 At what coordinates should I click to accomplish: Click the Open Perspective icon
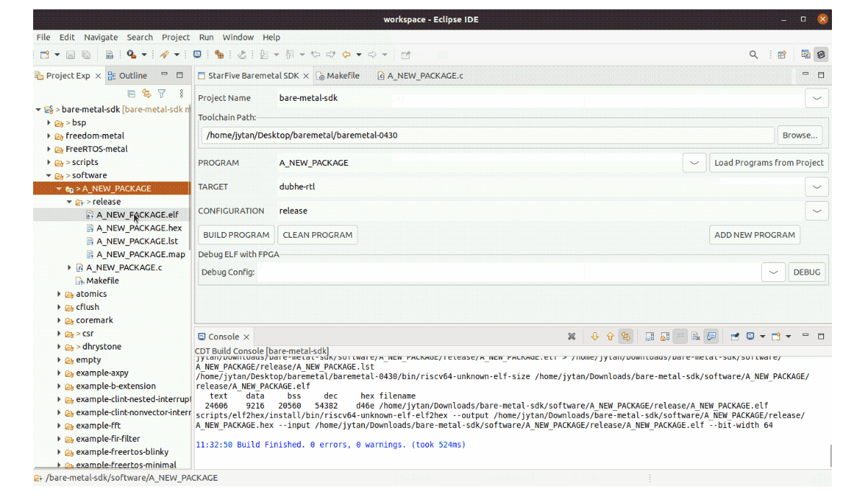click(781, 55)
